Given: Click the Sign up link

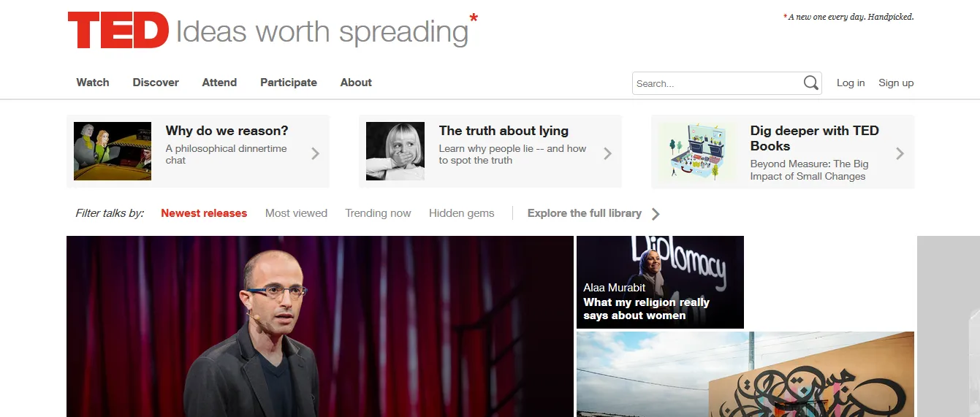Looking at the screenshot, I should 896,83.
